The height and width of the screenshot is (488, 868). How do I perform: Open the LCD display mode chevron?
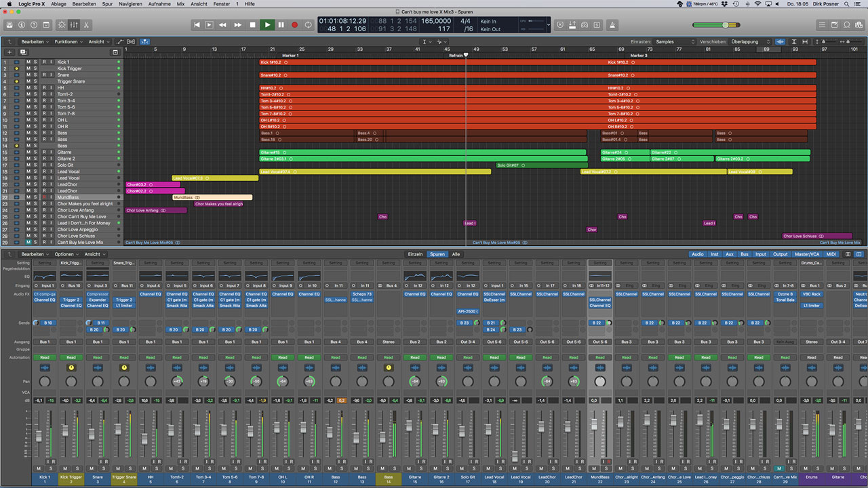tap(548, 25)
